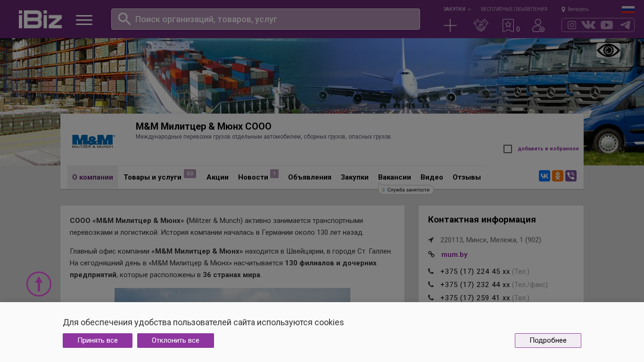644x362 pixels.
Task: Click the search magnifier icon
Action: pyautogui.click(x=124, y=19)
